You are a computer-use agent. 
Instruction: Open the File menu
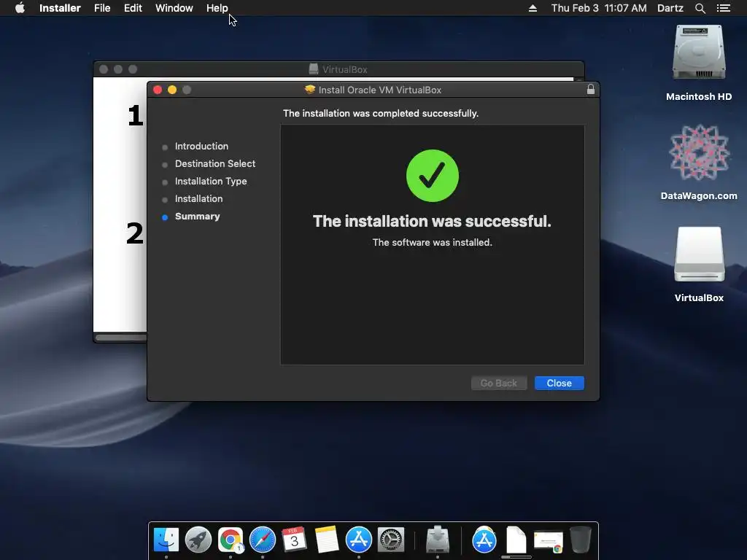tap(102, 8)
